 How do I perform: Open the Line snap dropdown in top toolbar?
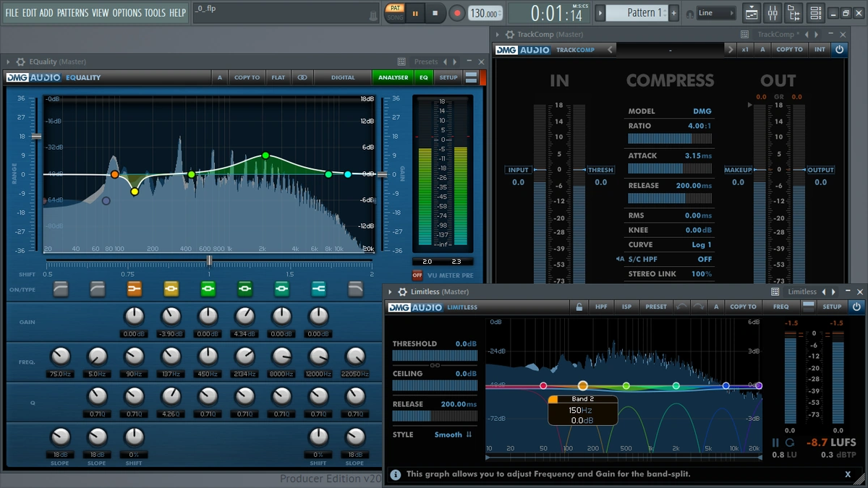(715, 13)
